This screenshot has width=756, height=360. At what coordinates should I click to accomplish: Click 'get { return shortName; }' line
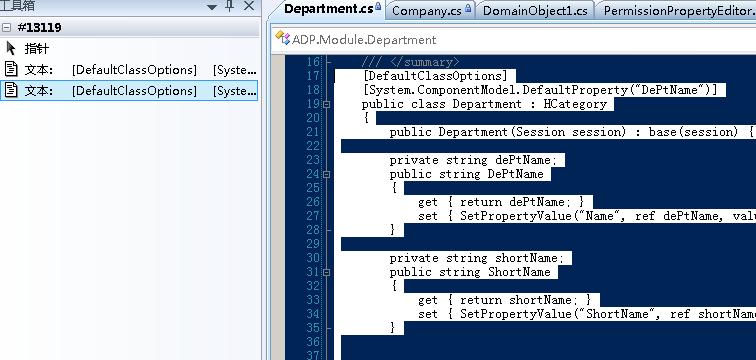504,300
